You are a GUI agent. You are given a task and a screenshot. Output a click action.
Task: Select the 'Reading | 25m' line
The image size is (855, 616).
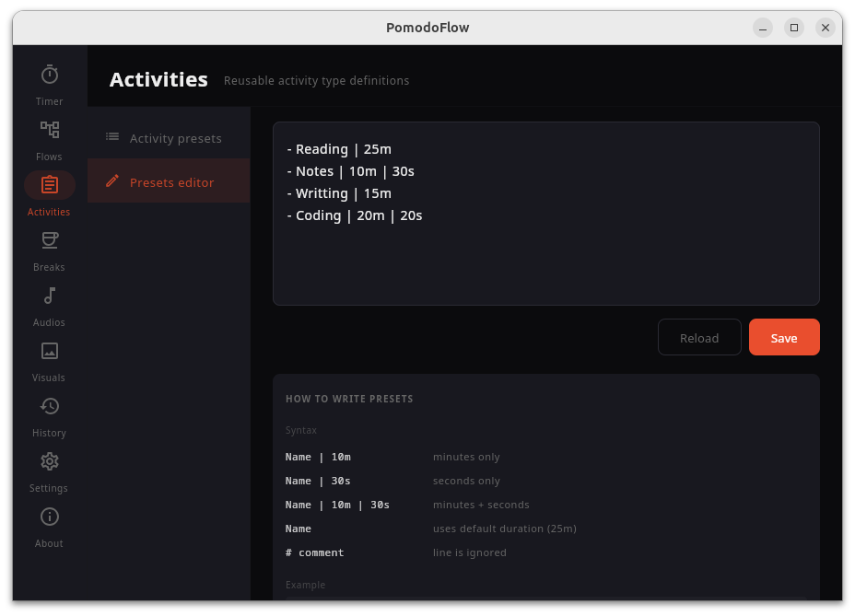[340, 148]
